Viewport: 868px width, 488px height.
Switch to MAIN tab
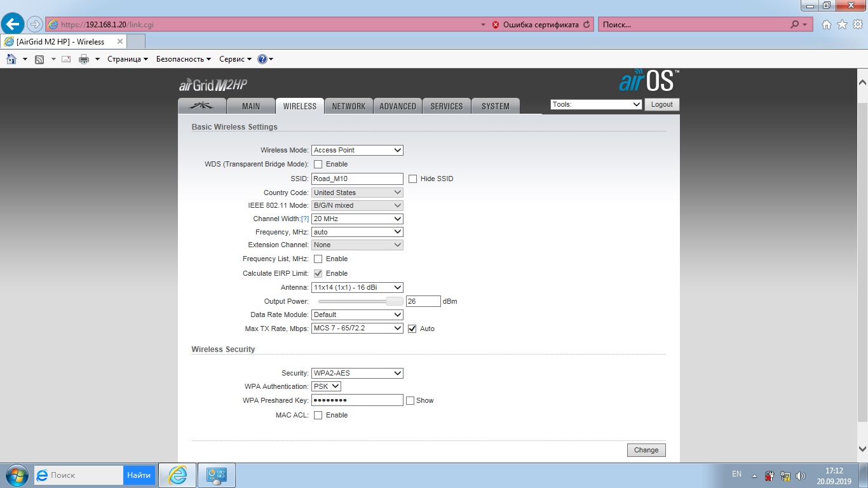click(x=251, y=106)
